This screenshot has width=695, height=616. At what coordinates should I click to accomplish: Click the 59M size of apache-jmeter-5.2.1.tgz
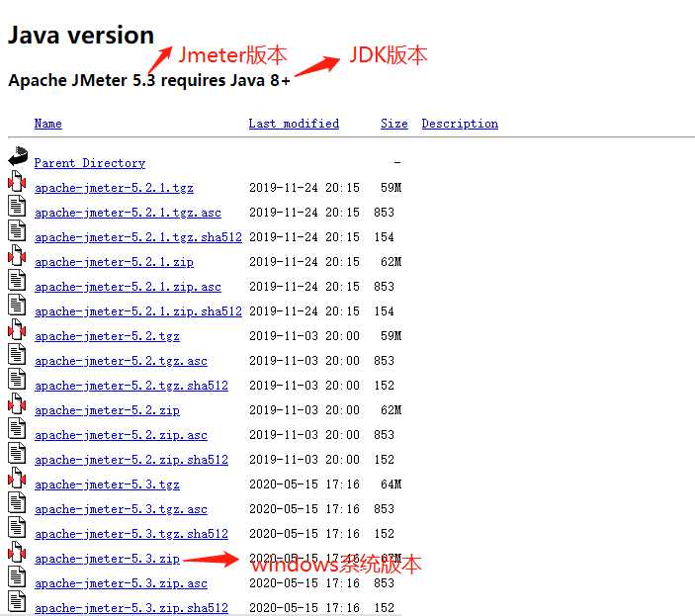(x=391, y=188)
